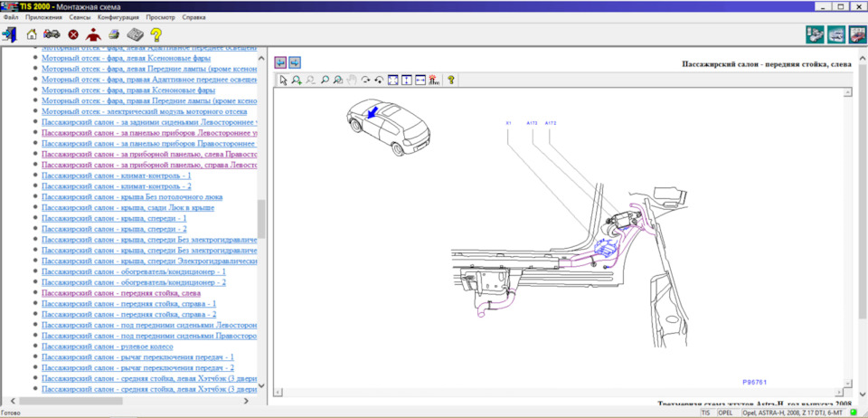This screenshot has width=868, height=418.
Task: Rotate the diagram counterclockwise
Action: tap(379, 80)
